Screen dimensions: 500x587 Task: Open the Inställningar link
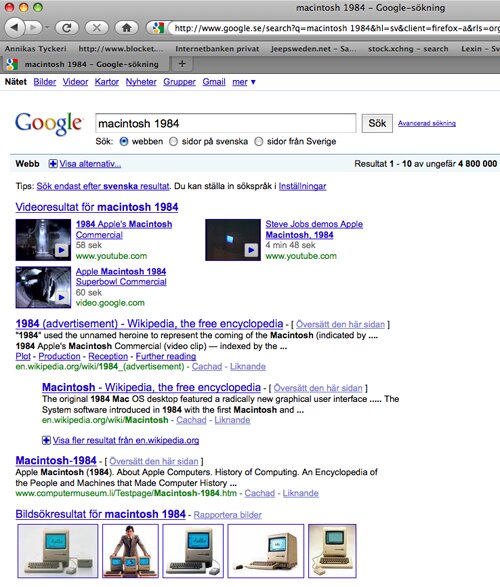point(302,186)
